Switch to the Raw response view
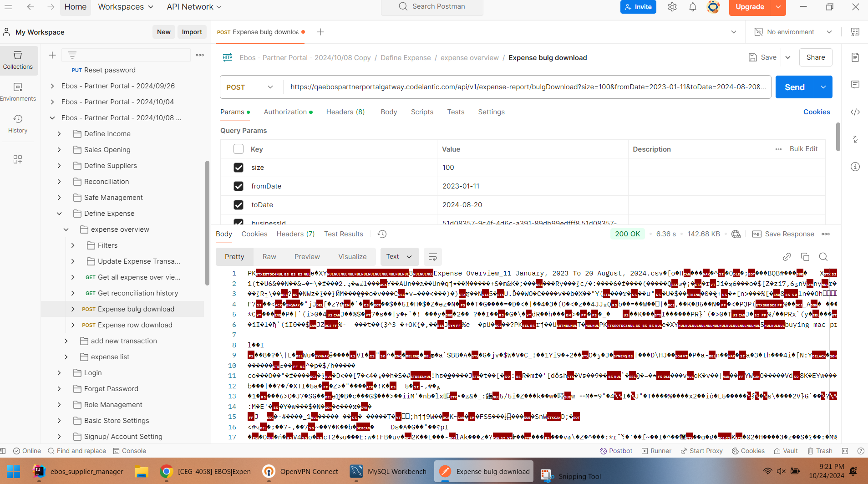Image resolution: width=868 pixels, height=484 pixels. click(x=269, y=257)
